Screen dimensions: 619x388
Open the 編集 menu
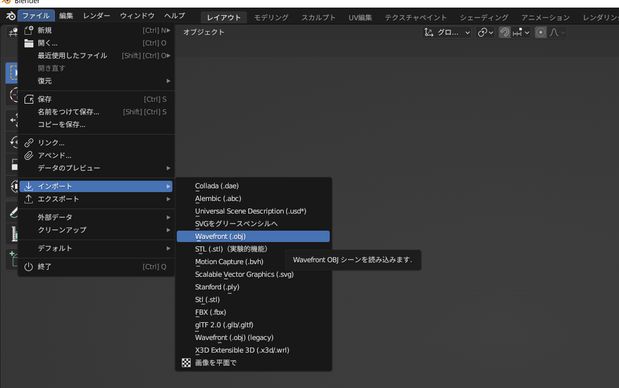tap(66, 16)
